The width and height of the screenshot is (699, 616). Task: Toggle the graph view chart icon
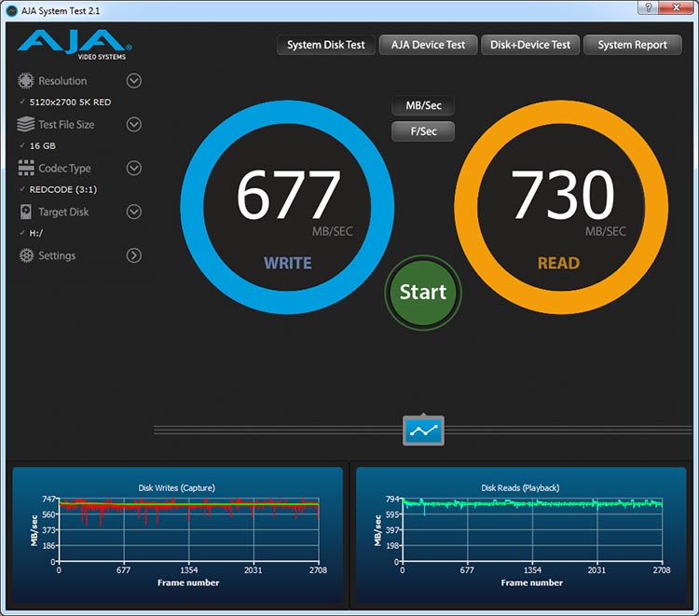point(423,431)
